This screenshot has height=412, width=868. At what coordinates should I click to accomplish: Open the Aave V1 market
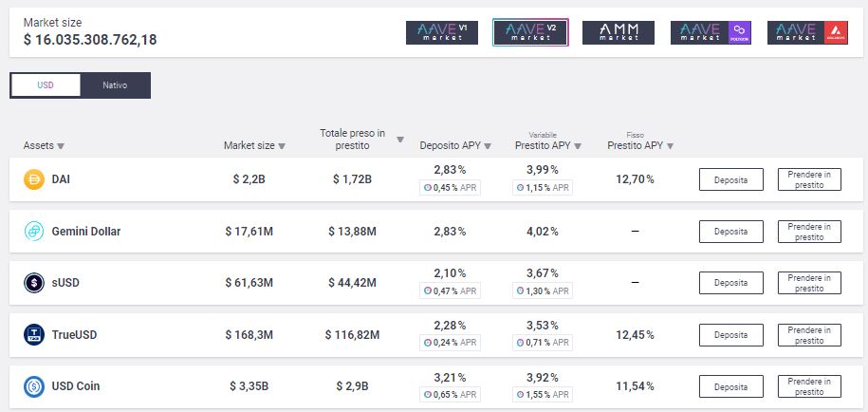(442, 32)
